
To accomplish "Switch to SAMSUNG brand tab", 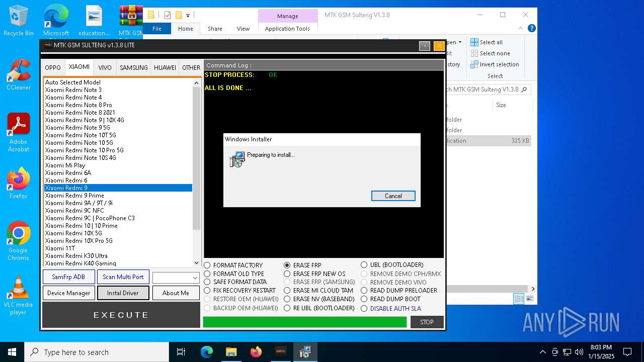I will point(134,67).
